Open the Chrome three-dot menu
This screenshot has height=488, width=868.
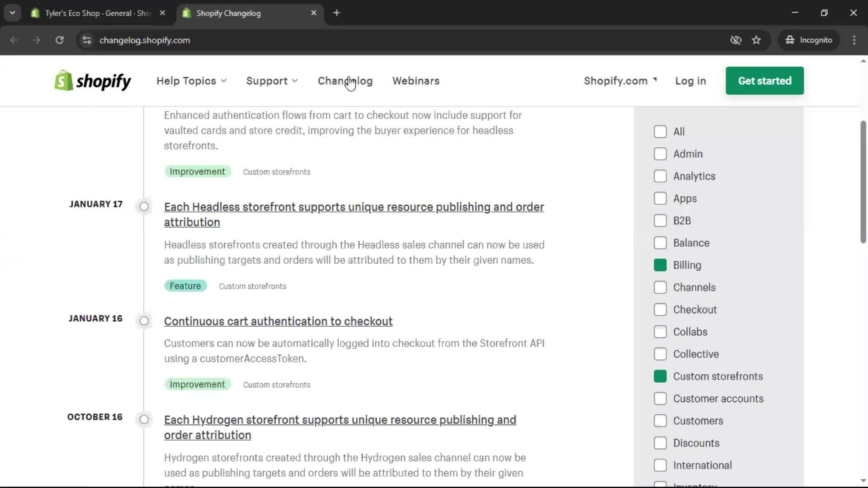tap(854, 40)
